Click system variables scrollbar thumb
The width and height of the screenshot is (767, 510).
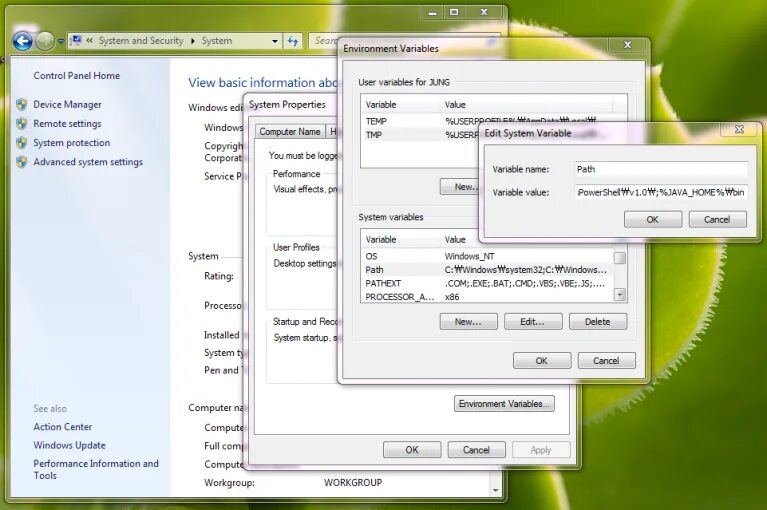coord(620,258)
